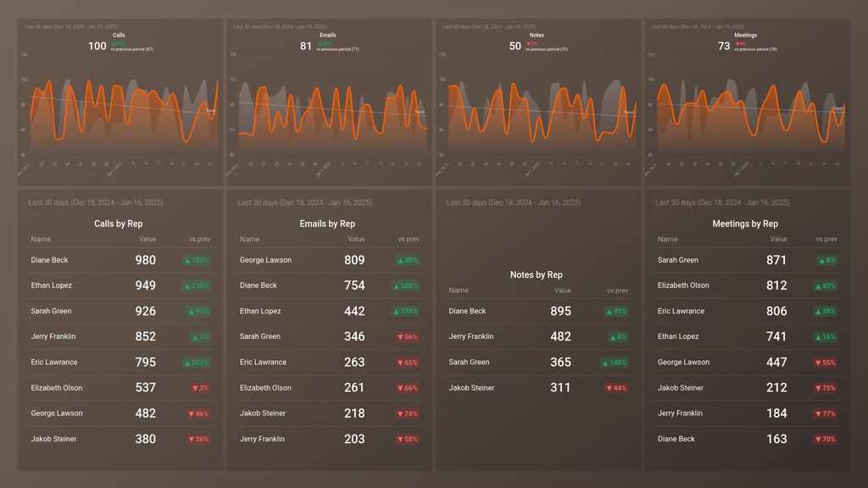
Task: Click the value 980 in Calls table
Action: 146,260
